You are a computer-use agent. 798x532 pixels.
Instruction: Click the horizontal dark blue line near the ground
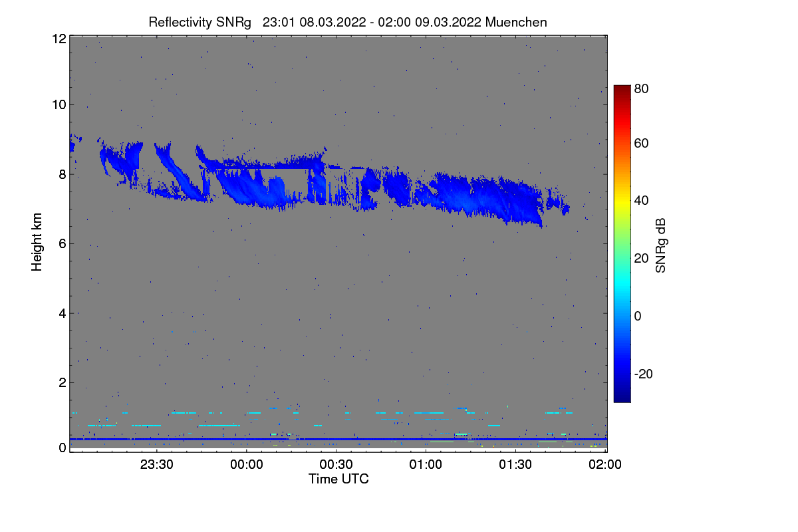click(x=338, y=439)
